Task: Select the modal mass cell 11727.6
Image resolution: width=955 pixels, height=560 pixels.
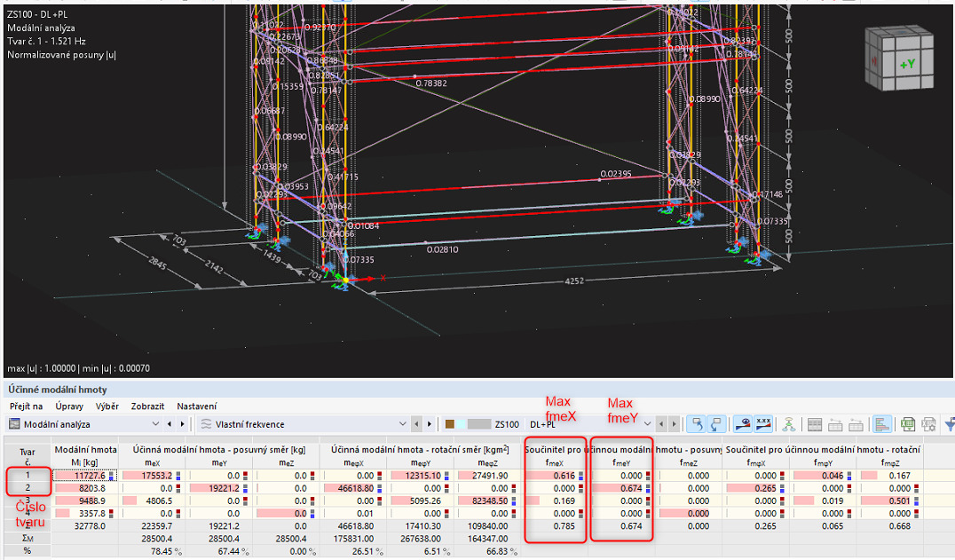Action: coord(84,476)
